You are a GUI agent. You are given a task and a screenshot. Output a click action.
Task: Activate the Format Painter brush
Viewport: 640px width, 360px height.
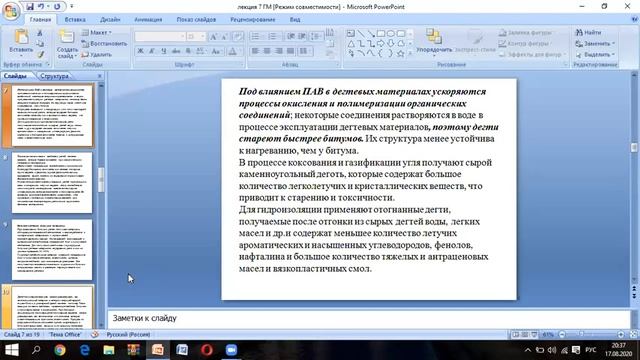[40, 54]
